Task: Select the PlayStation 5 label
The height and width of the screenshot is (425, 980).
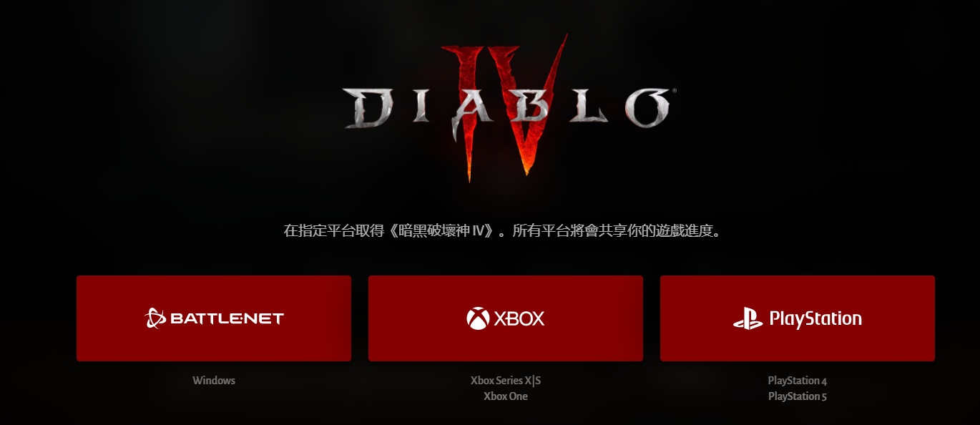Action: coord(798,396)
